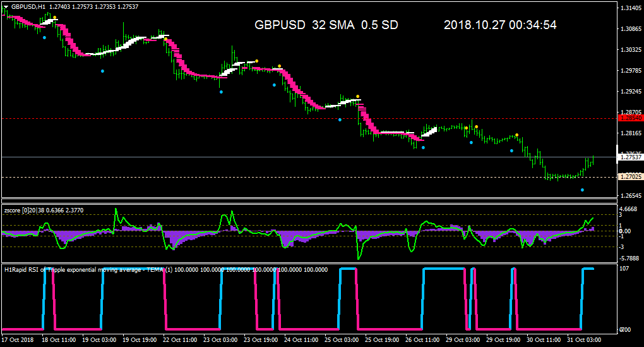Click the zscore scale value 4.6668
This screenshot has height=347, width=644.
(629, 209)
